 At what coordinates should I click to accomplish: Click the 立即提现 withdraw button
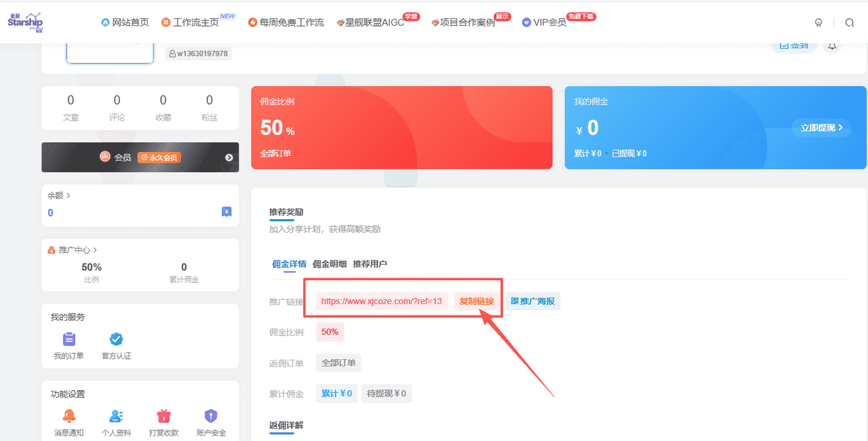[x=821, y=128]
